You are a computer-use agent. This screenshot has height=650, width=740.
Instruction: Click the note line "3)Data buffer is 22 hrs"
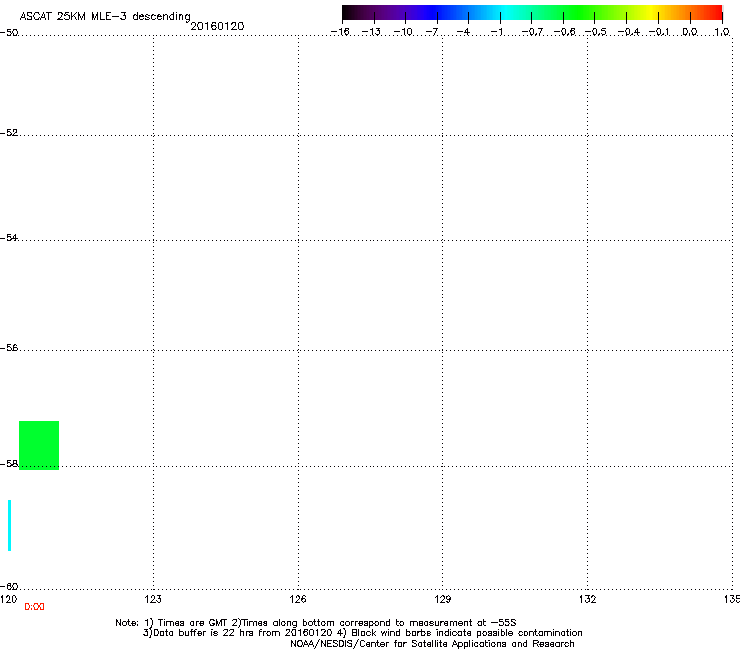click(x=362, y=633)
